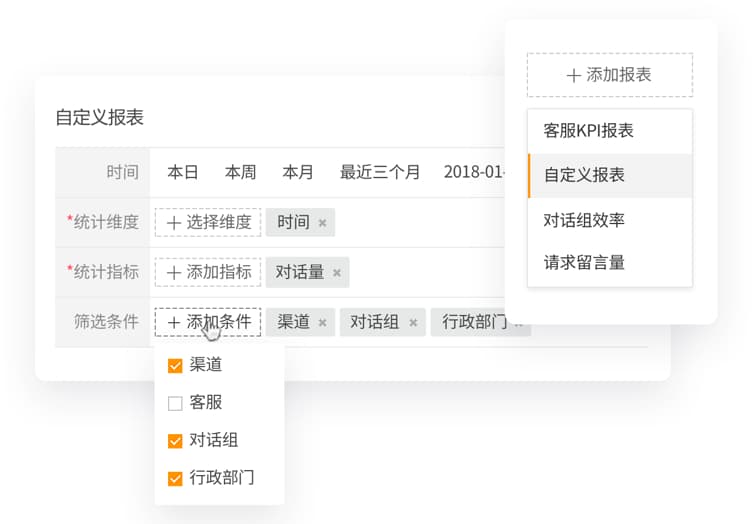Screen dimensions: 752x524
Task: Remove the 渠道 filter tag
Action: click(322, 323)
